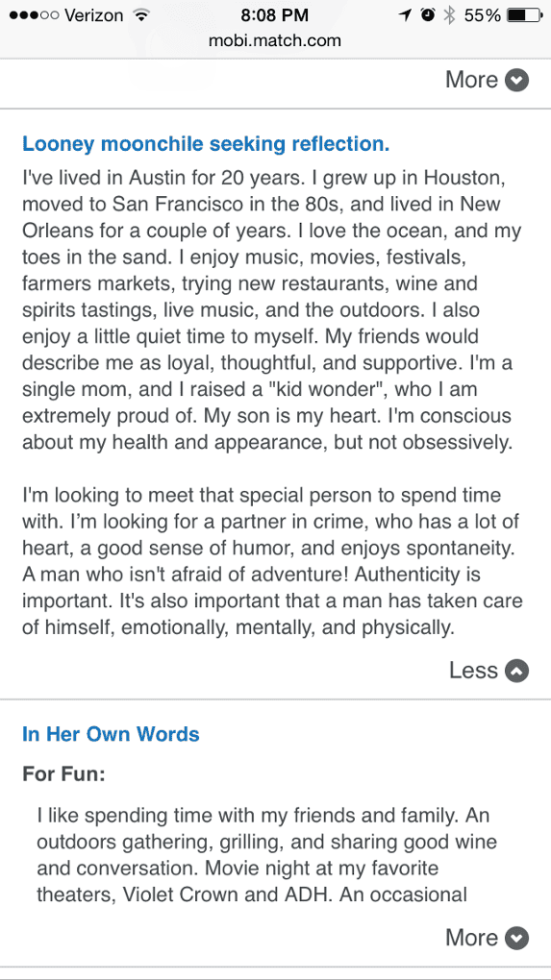Tap the paragraph starting I've lived in Austin

coord(272,310)
